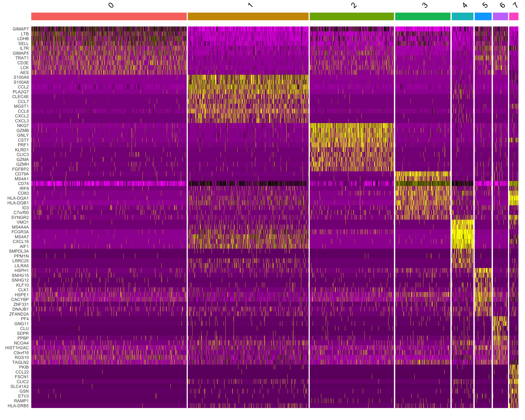Click the red cluster 0 color bar

pos(109,16)
